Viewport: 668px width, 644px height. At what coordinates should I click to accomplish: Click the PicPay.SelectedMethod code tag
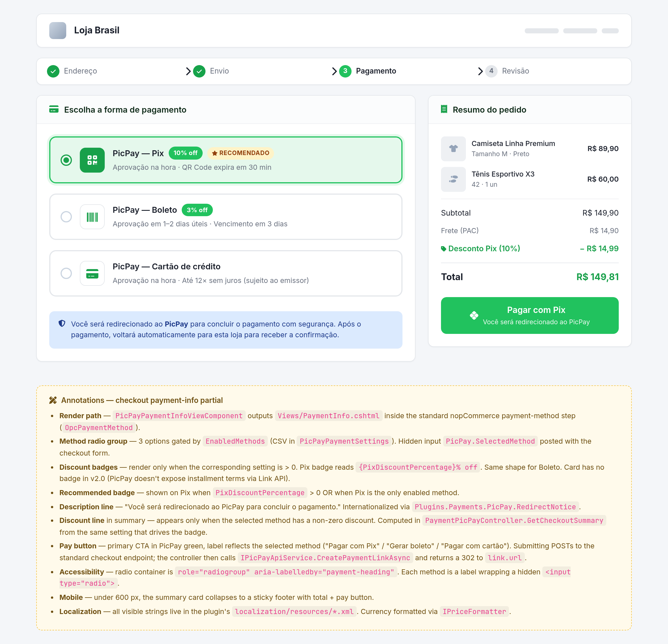tap(490, 441)
